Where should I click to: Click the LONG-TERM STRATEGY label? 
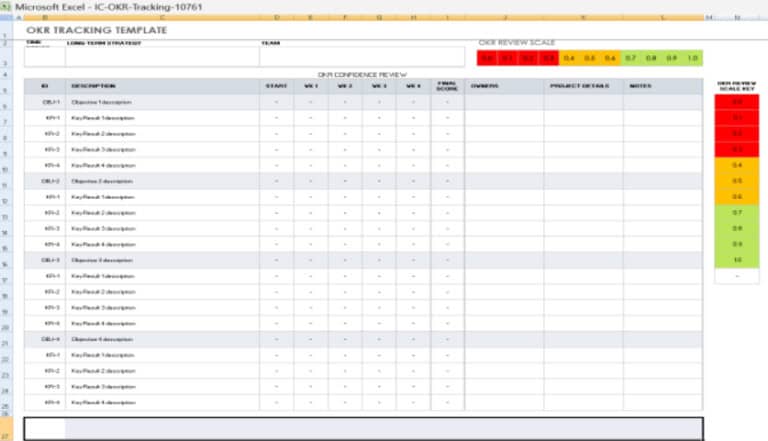tap(104, 43)
